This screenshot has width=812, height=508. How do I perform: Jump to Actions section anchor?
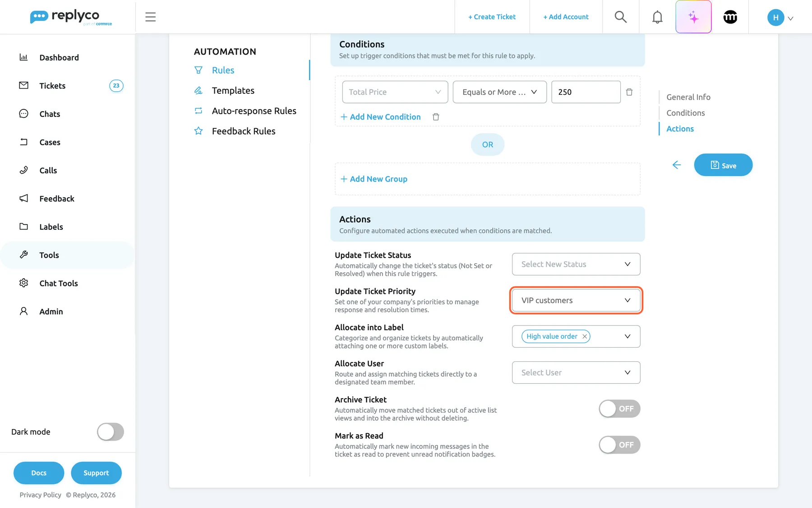pyautogui.click(x=680, y=129)
